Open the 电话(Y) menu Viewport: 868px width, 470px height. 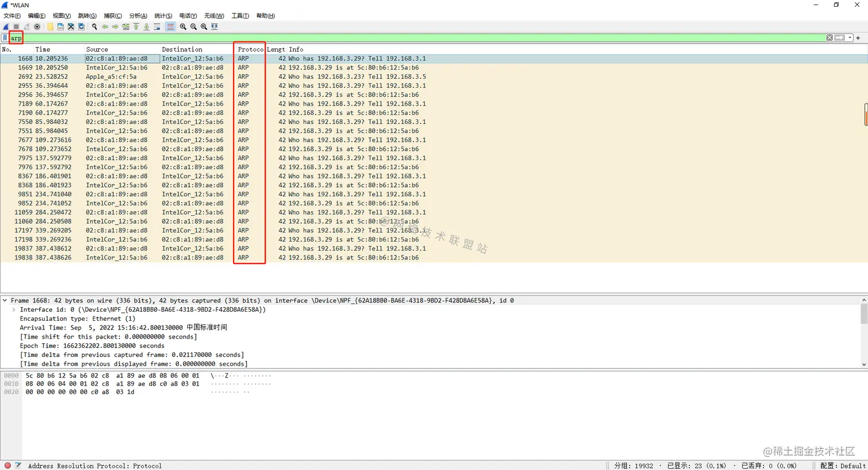tap(188, 15)
